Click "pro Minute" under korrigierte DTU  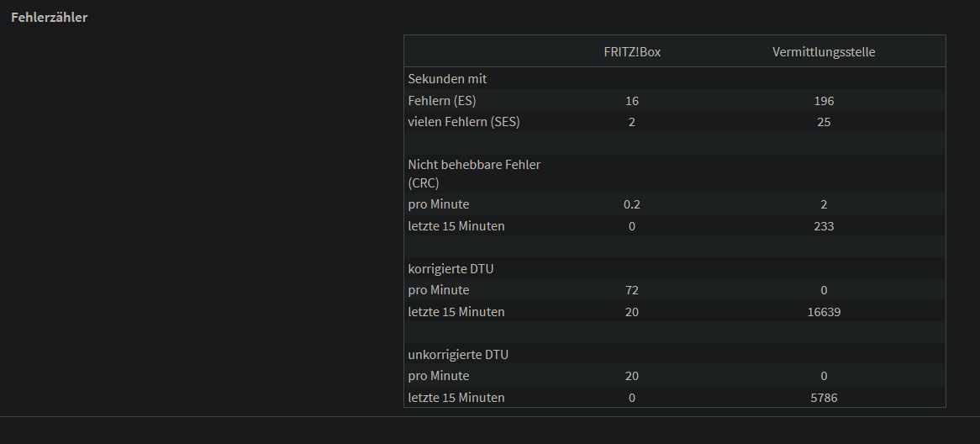(x=439, y=290)
